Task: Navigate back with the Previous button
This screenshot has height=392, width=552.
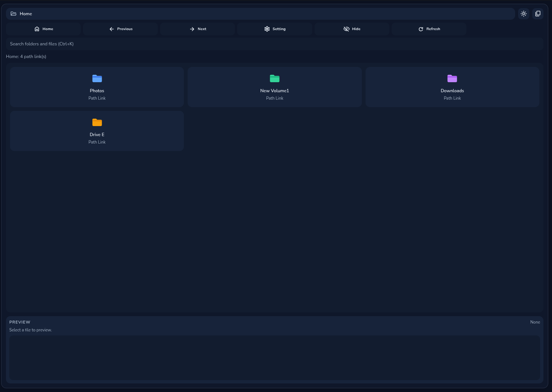Action: pos(121,29)
